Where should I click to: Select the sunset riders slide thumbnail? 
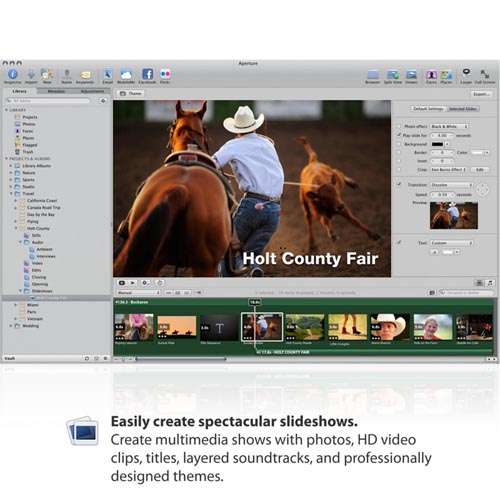point(177,328)
